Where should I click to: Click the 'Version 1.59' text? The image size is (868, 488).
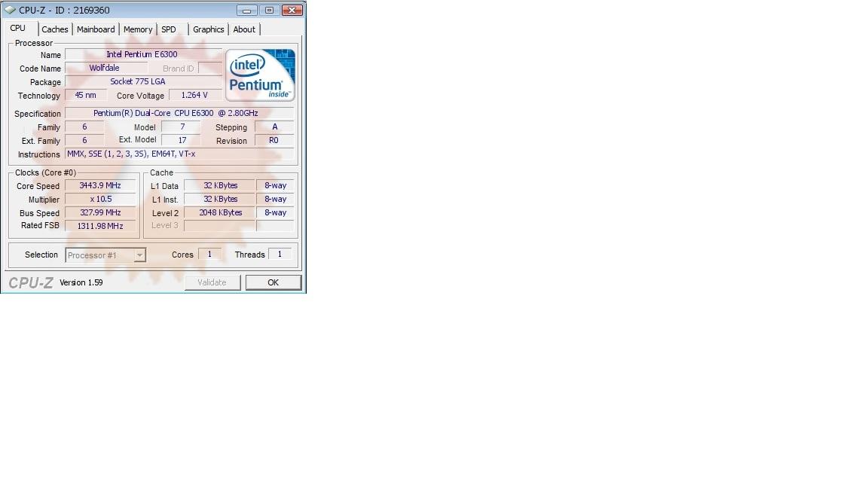[x=81, y=282]
